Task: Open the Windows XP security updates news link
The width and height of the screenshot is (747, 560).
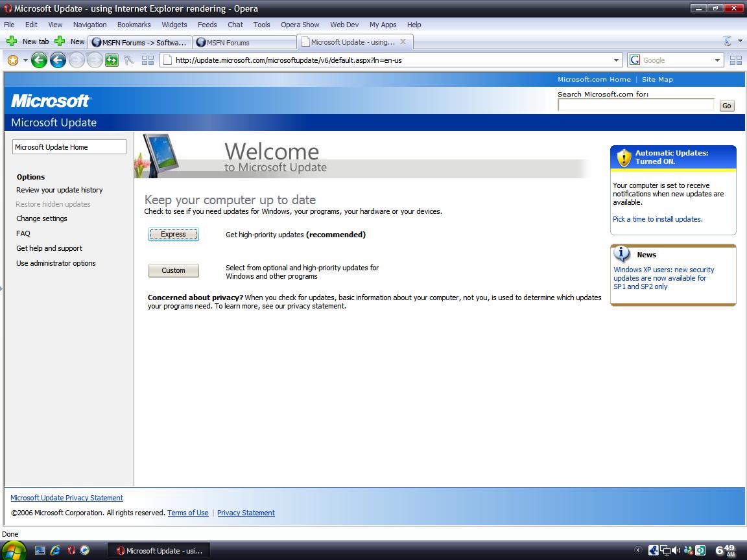Action: click(x=663, y=278)
